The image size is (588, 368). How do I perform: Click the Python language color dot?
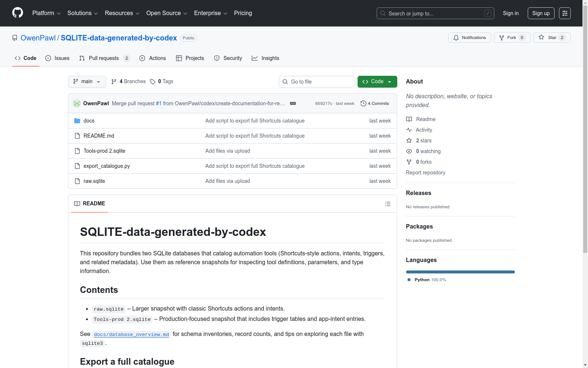[409, 280]
